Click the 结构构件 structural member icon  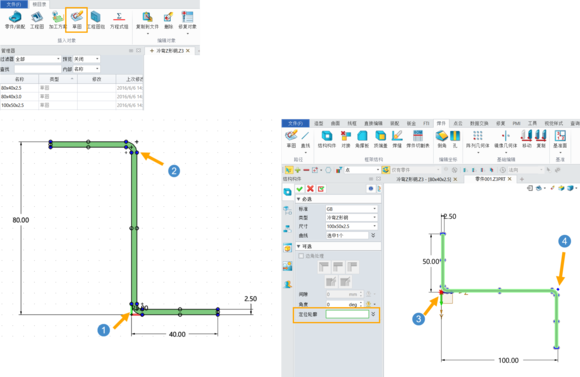[x=327, y=136]
